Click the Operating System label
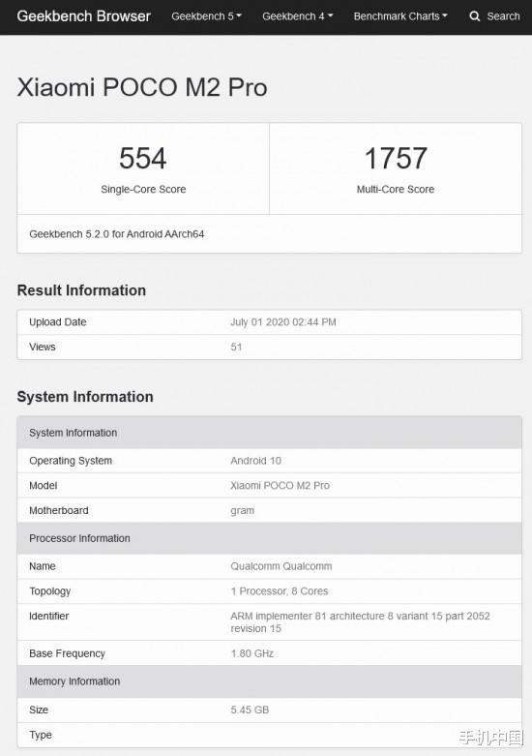This screenshot has width=532, height=756. 71,461
